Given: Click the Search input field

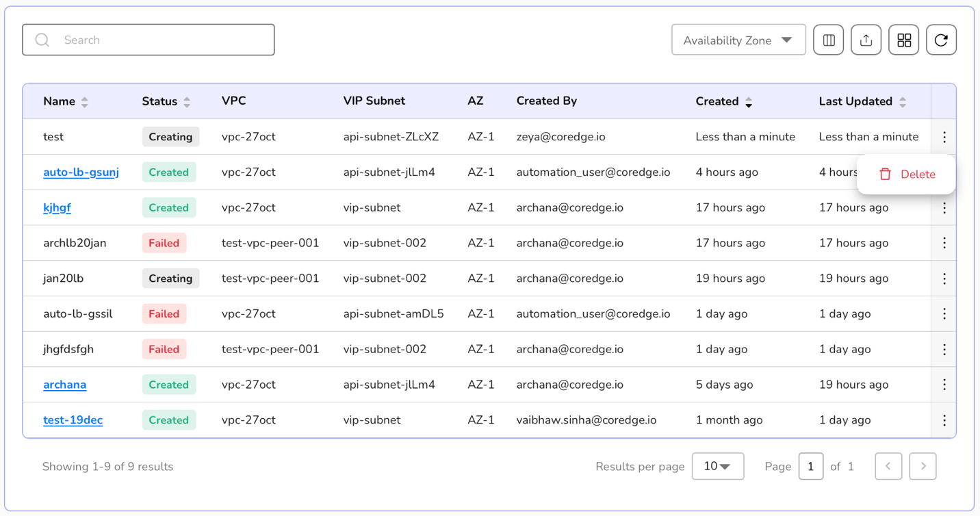Looking at the screenshot, I should pos(157,40).
